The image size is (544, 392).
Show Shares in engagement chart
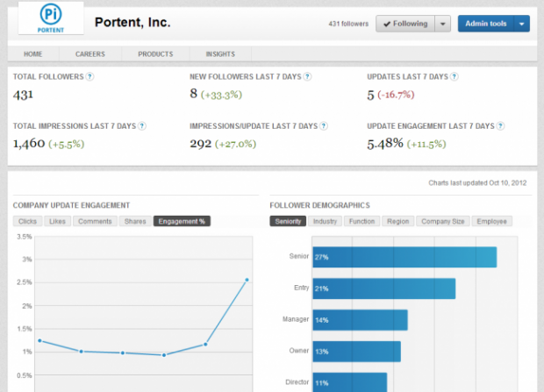click(x=135, y=221)
